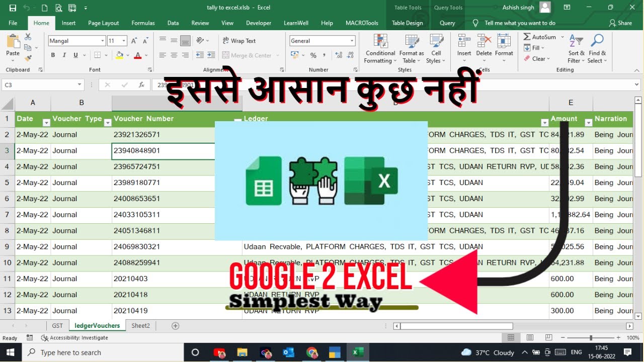Open the Table Design tab
Screen dimensions: 644x362
[x=408, y=23]
